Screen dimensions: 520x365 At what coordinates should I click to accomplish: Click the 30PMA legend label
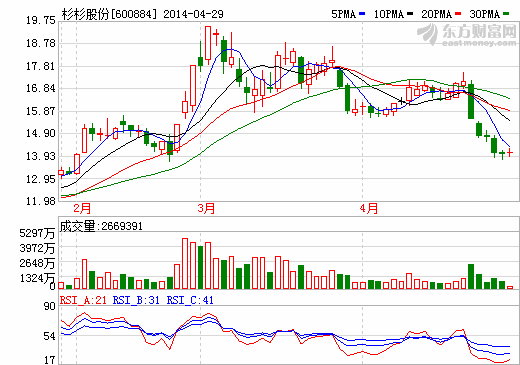pos(485,14)
